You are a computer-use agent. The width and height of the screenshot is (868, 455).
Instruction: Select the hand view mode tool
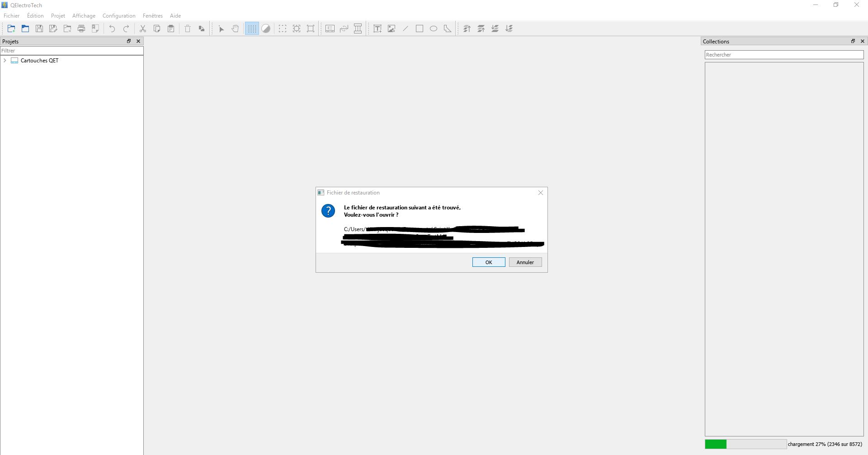(x=236, y=28)
